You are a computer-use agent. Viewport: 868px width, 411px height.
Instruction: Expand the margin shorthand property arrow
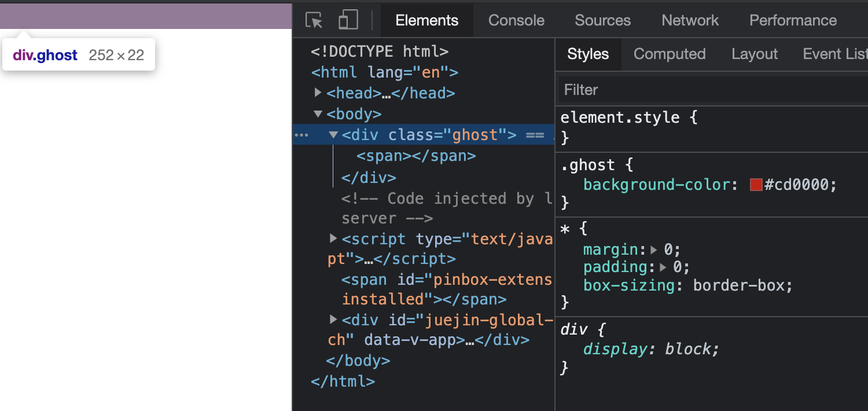654,250
